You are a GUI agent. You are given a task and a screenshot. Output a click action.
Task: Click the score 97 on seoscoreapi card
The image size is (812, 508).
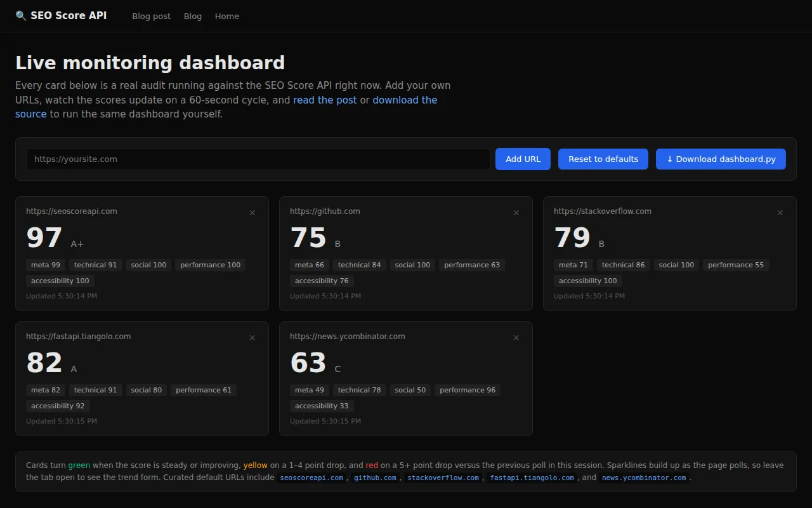click(44, 238)
